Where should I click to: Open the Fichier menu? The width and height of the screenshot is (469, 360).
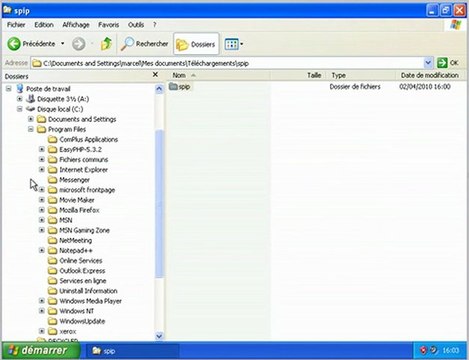(16, 25)
